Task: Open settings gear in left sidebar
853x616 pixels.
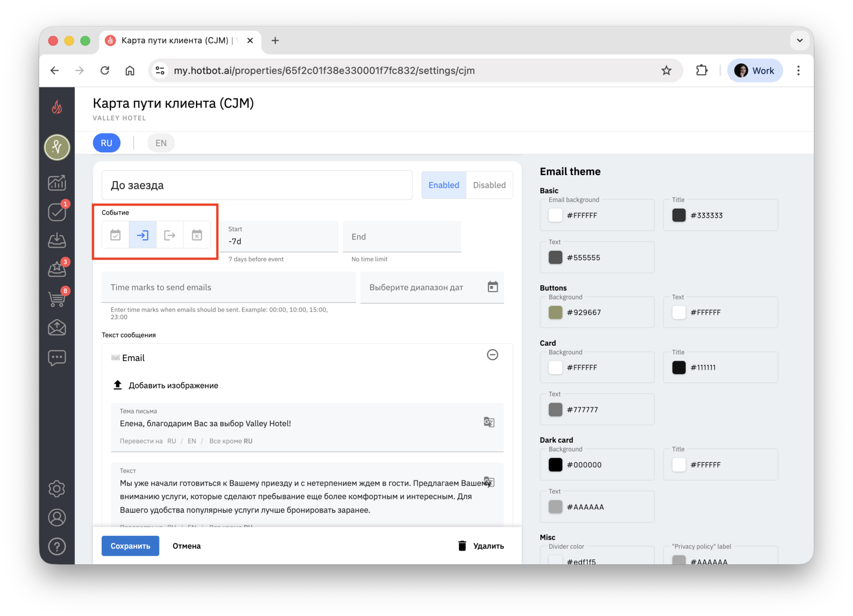Action: tap(57, 489)
